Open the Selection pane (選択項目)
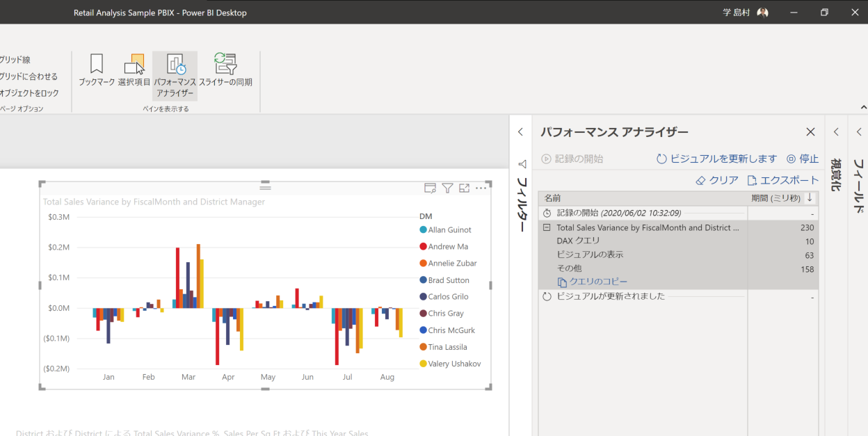 point(134,70)
